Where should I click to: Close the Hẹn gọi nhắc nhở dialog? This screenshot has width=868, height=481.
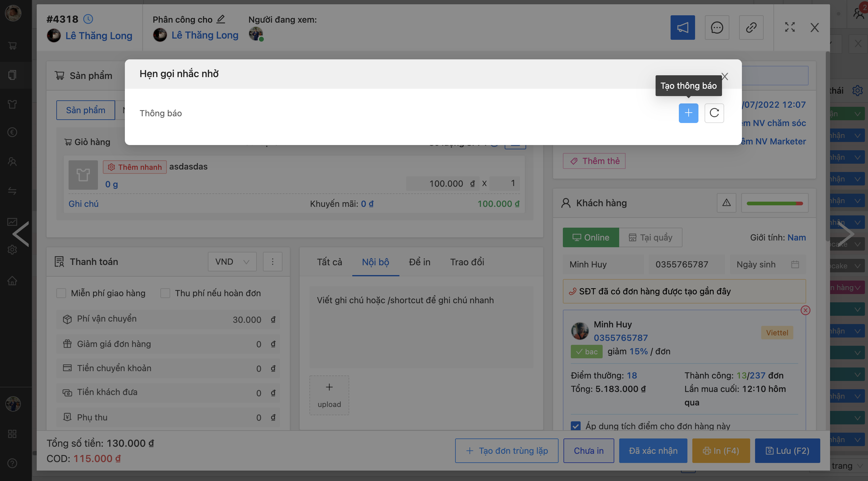point(724,77)
